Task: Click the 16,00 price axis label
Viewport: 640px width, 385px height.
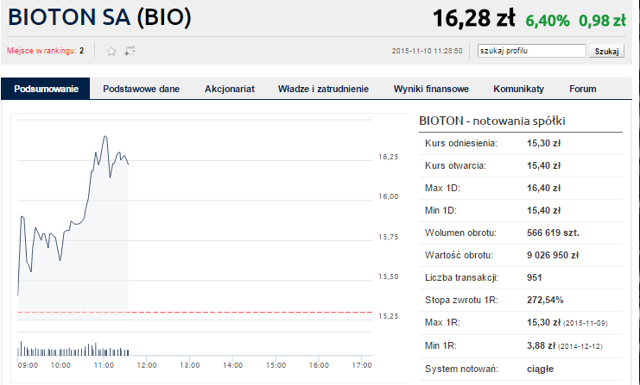Action: (388, 197)
